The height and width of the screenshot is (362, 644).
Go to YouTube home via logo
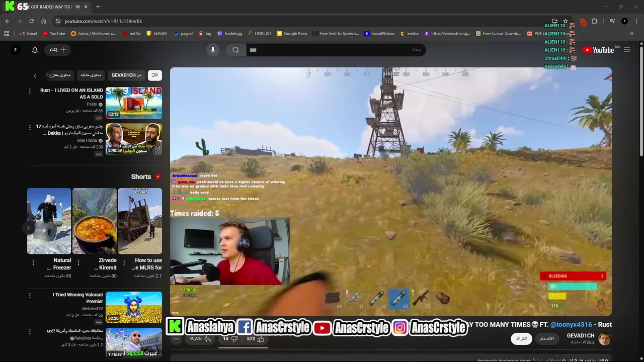[598, 50]
